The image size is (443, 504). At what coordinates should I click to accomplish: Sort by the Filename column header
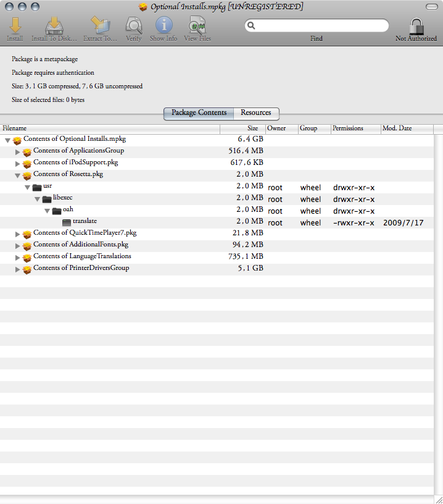110,128
